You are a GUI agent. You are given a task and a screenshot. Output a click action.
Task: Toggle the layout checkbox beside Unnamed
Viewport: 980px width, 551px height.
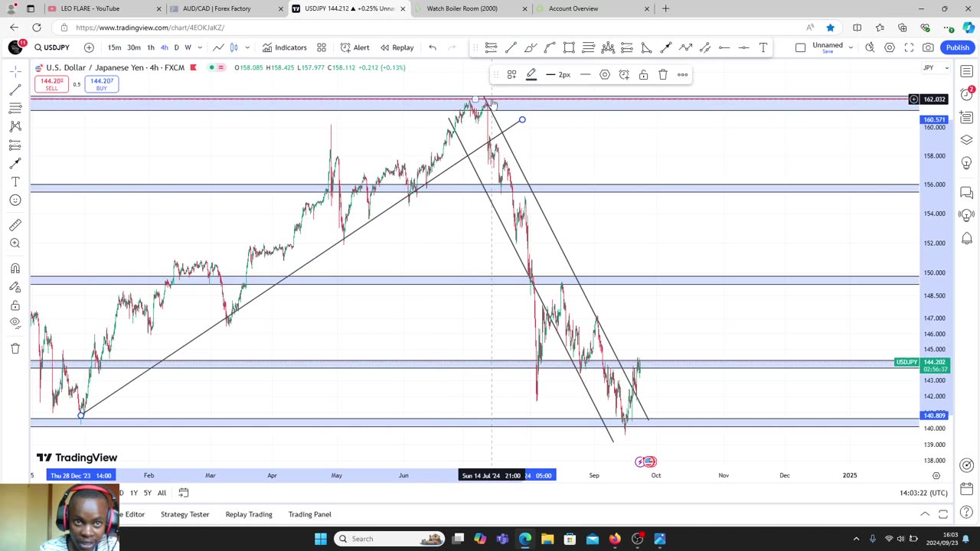(800, 47)
